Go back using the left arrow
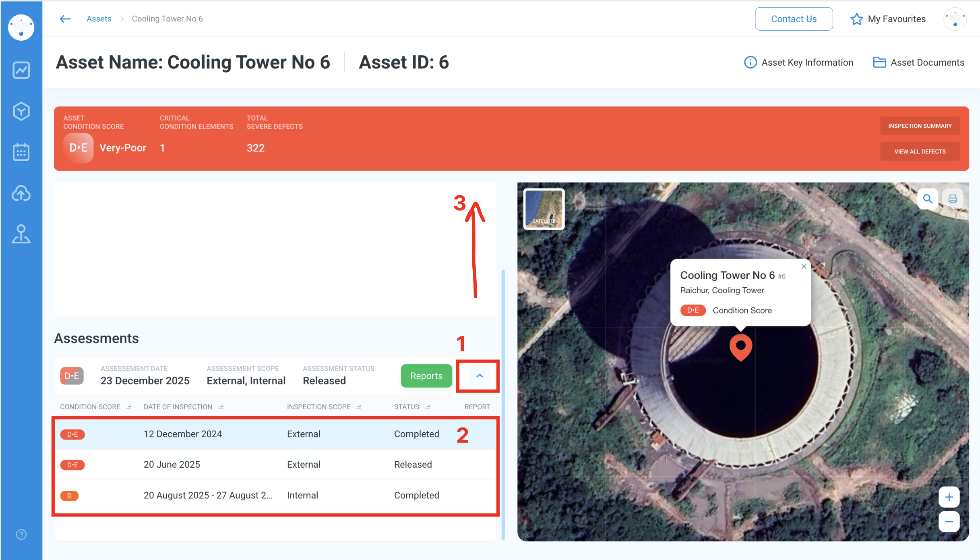Image resolution: width=980 pixels, height=560 pixels. pos(65,19)
